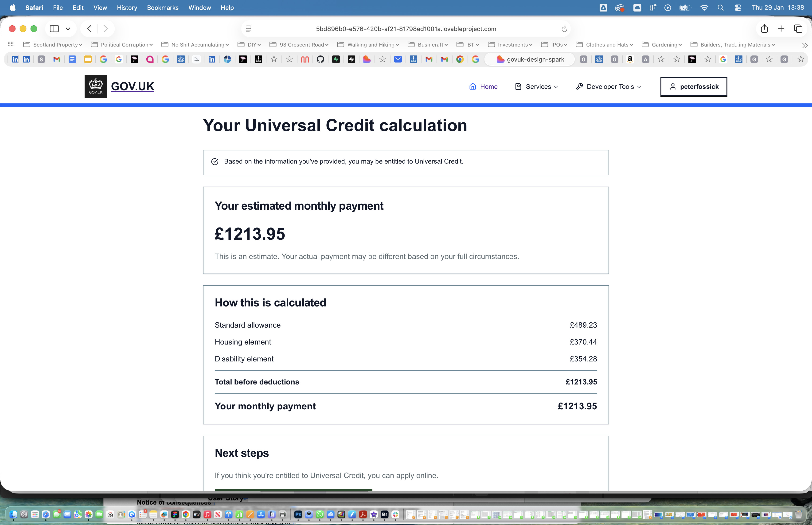Click the Safari share icon
Viewport: 812px width, 525px height.
(764, 29)
